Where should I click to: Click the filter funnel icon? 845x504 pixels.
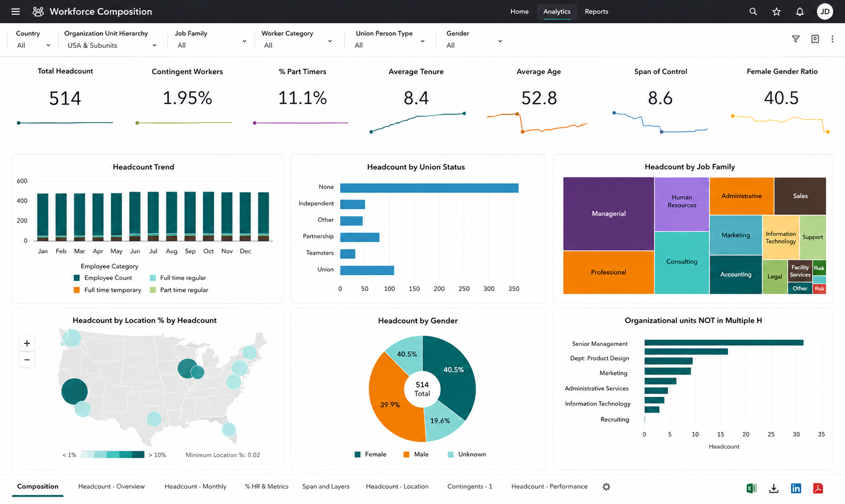click(796, 39)
